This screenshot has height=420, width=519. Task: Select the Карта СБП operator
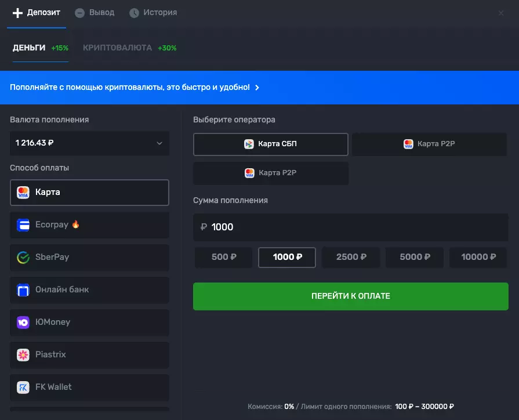[270, 144]
